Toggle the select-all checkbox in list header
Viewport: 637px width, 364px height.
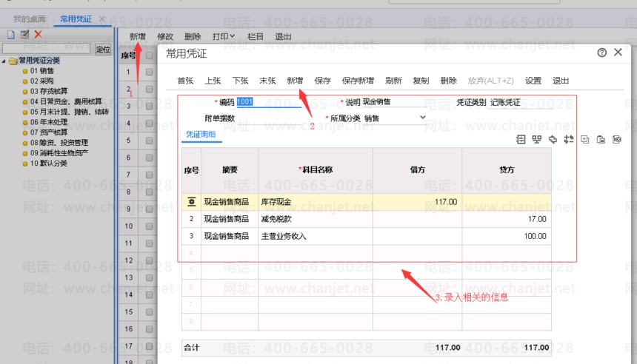tap(150, 55)
